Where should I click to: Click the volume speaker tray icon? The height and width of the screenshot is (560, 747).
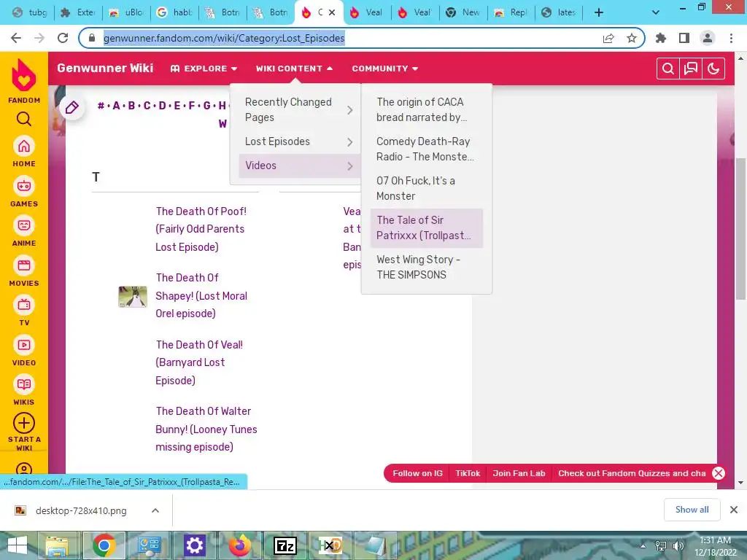(678, 545)
